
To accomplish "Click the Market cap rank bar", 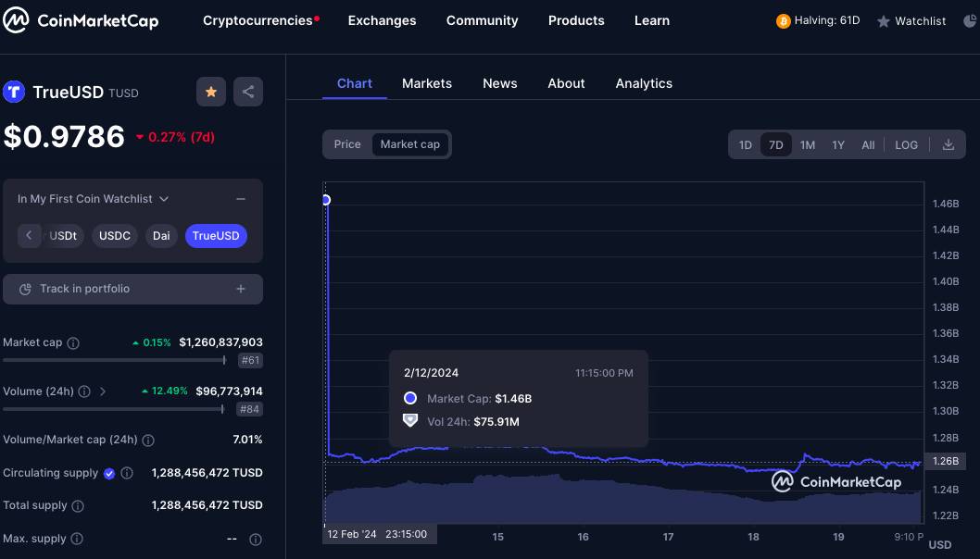I will click(114, 360).
